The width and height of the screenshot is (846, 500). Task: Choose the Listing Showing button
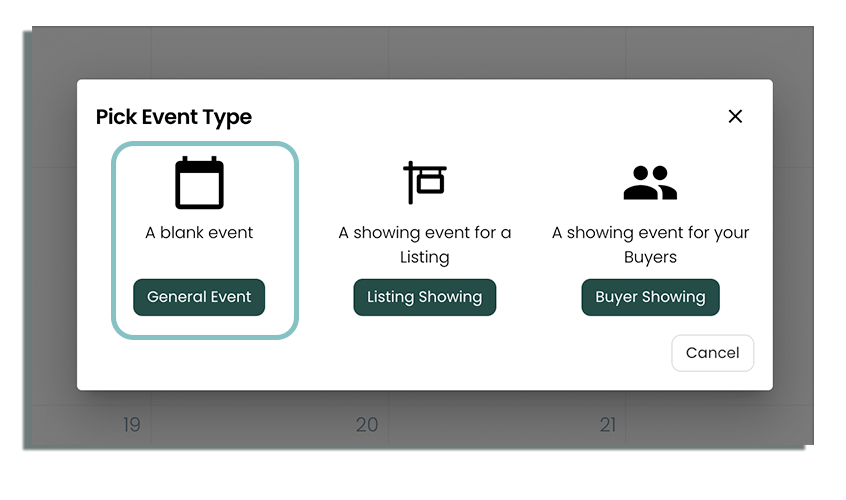(x=424, y=297)
